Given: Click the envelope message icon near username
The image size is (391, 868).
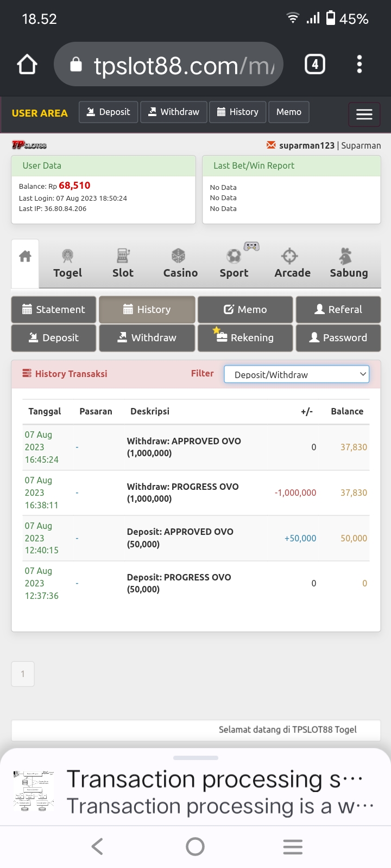Looking at the screenshot, I should pos(271,145).
